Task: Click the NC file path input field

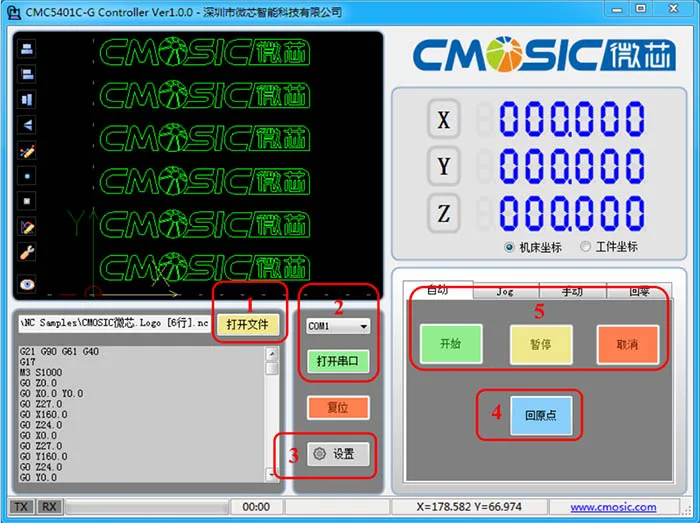Action: click(x=114, y=324)
